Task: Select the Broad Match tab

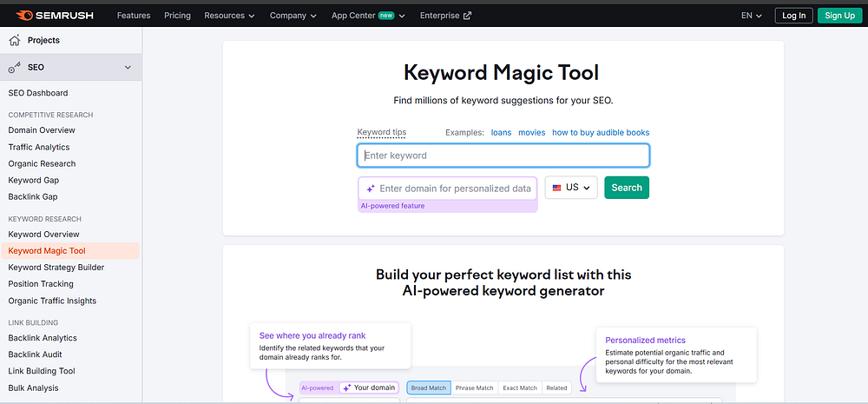Action: [x=429, y=388]
